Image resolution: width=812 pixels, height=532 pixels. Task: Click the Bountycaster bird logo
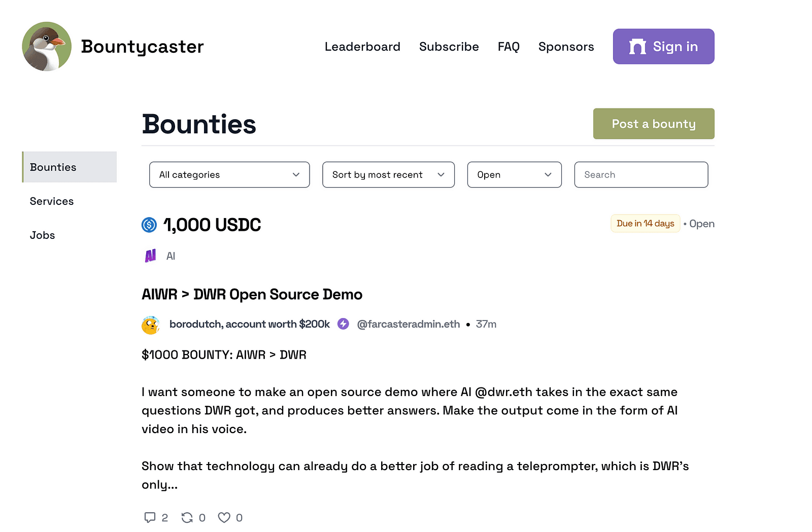[x=47, y=46]
